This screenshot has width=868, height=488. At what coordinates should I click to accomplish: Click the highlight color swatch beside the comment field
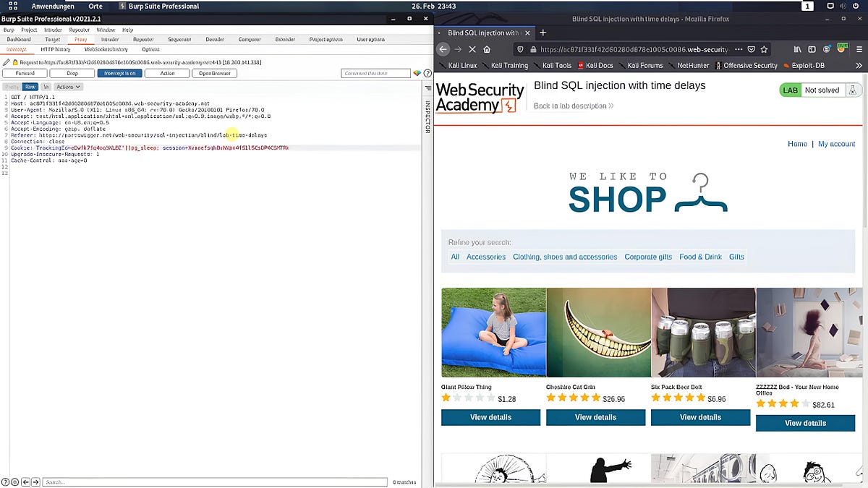click(x=417, y=72)
